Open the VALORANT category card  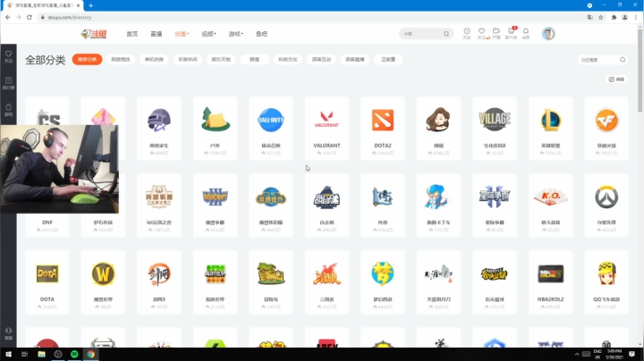pyautogui.click(x=327, y=129)
